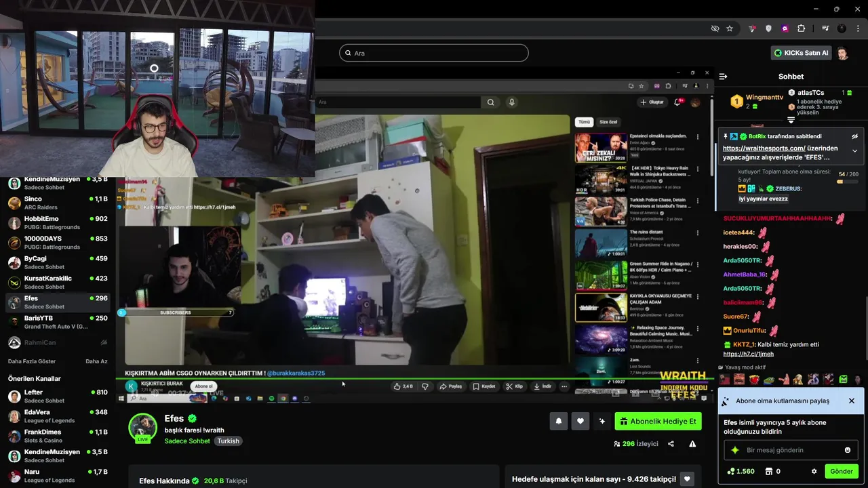This screenshot has height=488, width=868.
Task: Open the HobbitEmo channel in the sidebar
Action: tap(58, 222)
